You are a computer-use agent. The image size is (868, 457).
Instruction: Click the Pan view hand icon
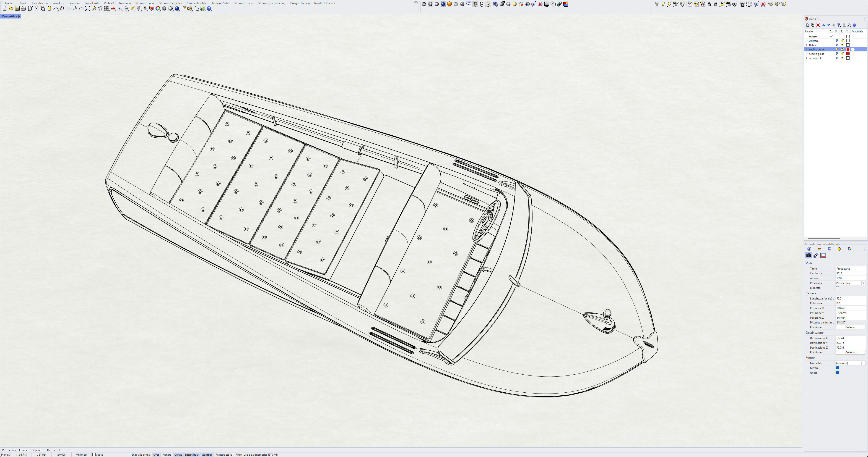62,9
